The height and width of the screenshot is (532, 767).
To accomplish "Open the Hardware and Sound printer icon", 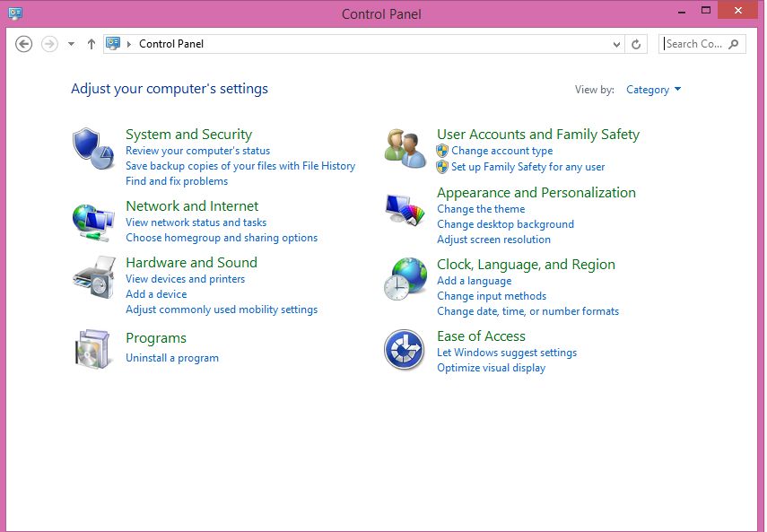I will point(93,276).
